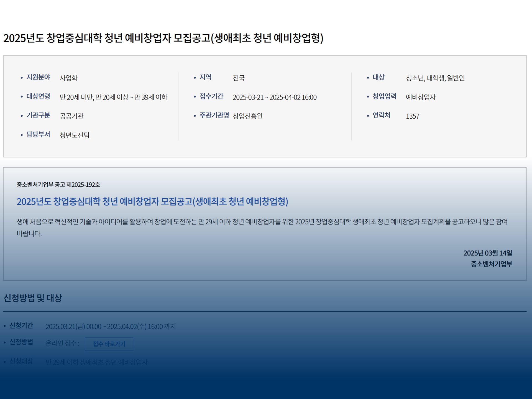Click the main page title heading
The image size is (532, 399).
click(163, 38)
